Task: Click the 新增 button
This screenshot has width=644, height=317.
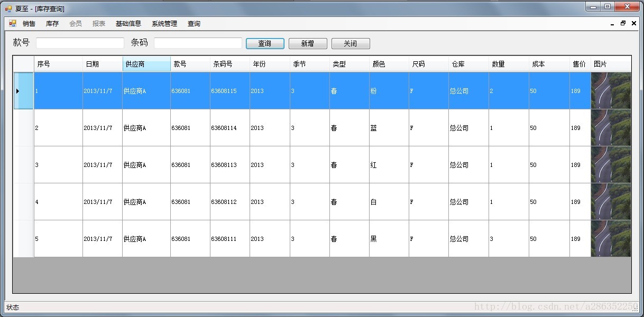Action: coord(308,43)
